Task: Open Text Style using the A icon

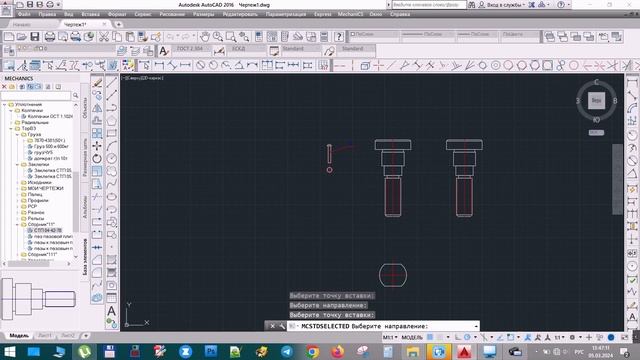Action: coord(164,51)
